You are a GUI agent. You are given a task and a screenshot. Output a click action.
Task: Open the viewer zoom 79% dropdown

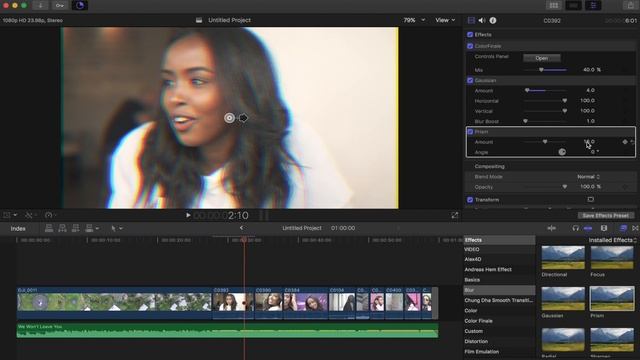[x=414, y=20]
